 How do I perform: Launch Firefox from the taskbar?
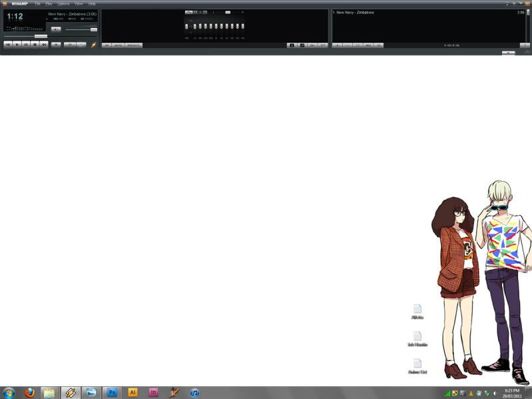pyautogui.click(x=30, y=393)
